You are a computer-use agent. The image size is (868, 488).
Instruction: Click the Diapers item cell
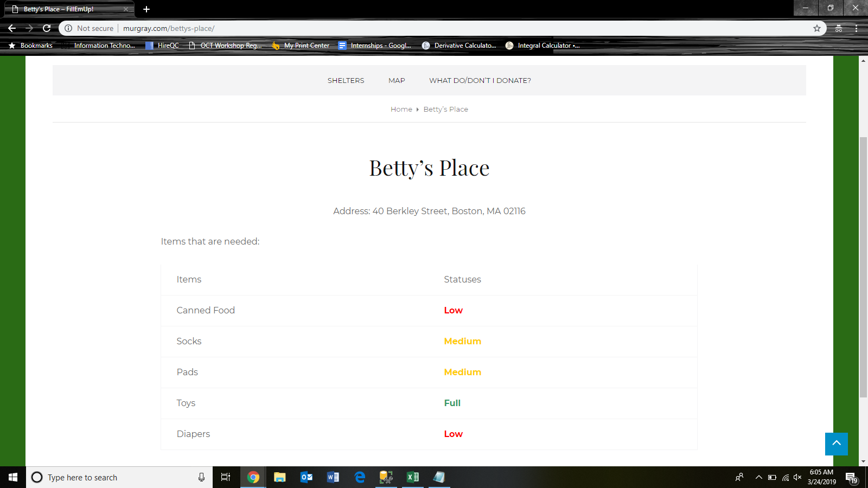[193, 434]
